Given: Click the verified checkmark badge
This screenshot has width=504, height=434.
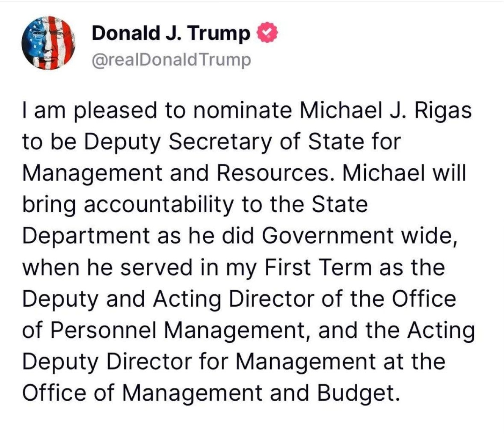Looking at the screenshot, I should (x=266, y=34).
